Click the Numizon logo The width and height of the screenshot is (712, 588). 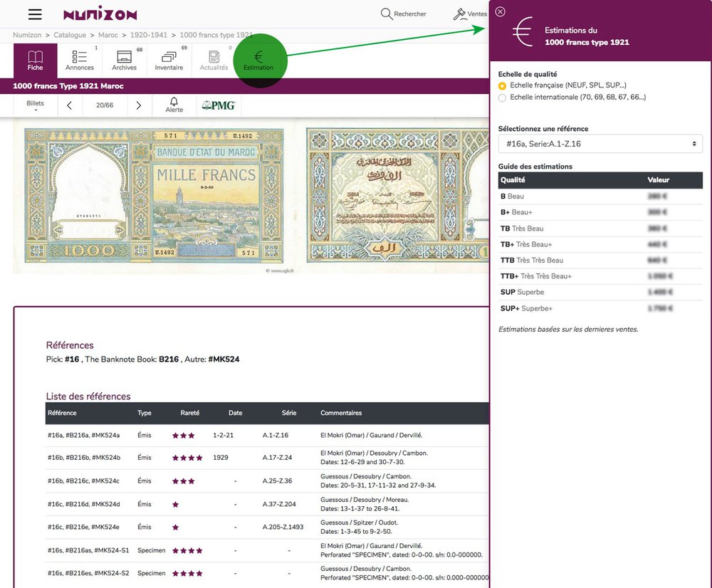(x=100, y=14)
